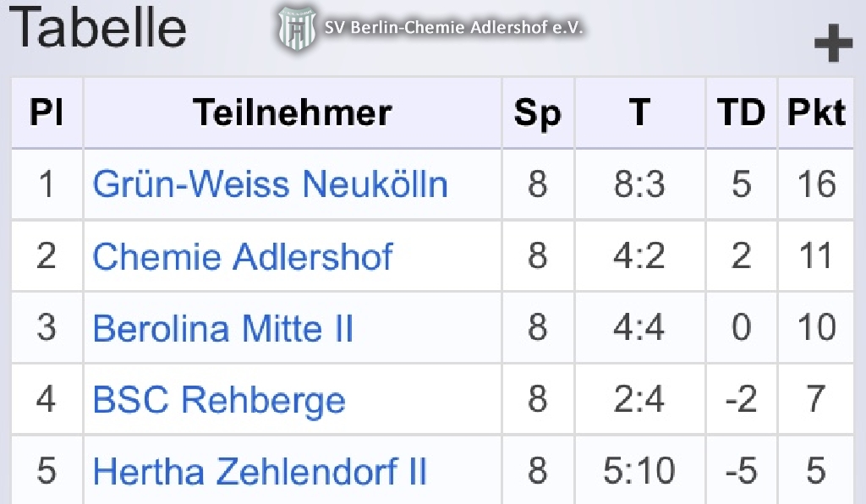Click the SV Berlin-Chemie Adlershof crest logo
The image size is (866, 504).
click(x=298, y=29)
